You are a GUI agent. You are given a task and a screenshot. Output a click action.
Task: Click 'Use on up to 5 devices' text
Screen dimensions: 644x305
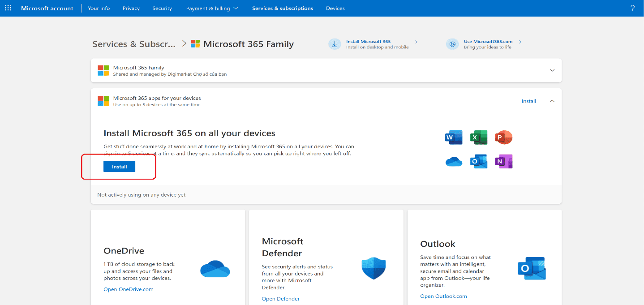157,105
